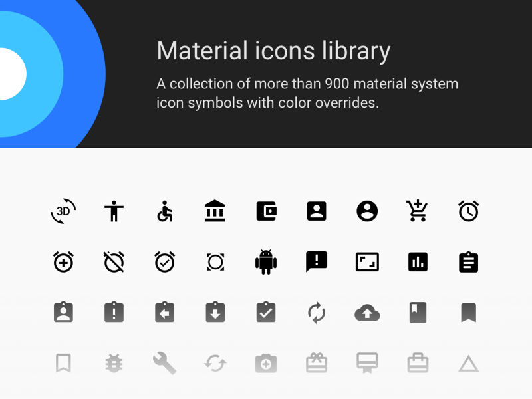
Task: Select the bug report icon
Action: point(114,362)
